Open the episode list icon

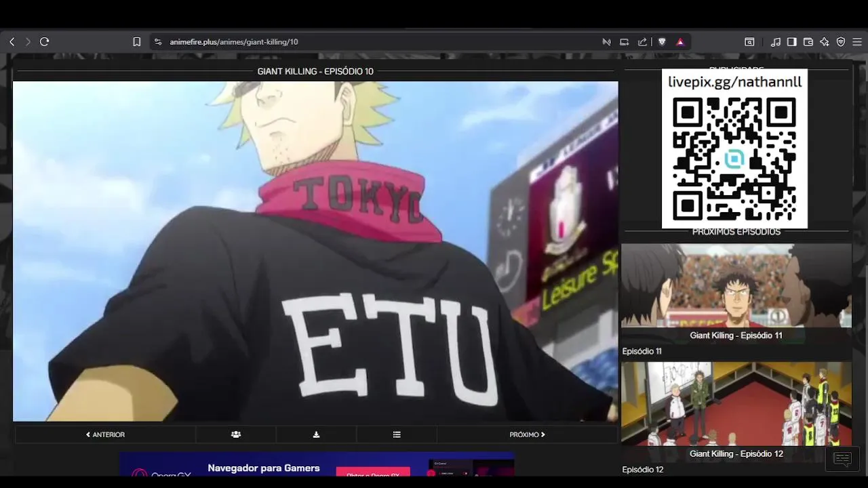397,434
